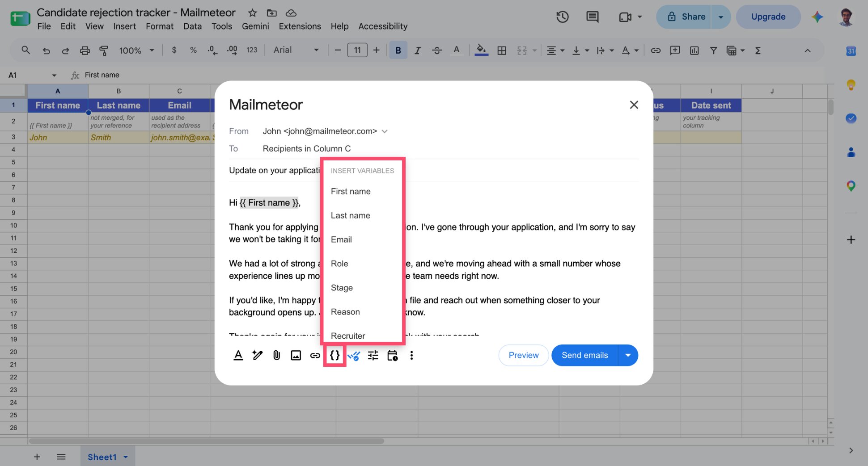The image size is (868, 466).
Task: Insert the Last name variable
Action: [x=351, y=215]
